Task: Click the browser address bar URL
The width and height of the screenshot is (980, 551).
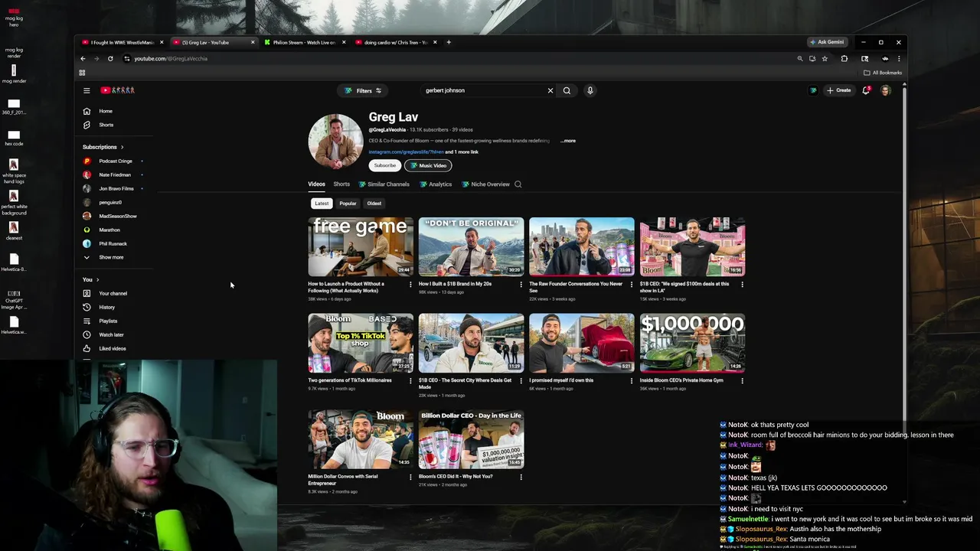Action: click(x=171, y=59)
